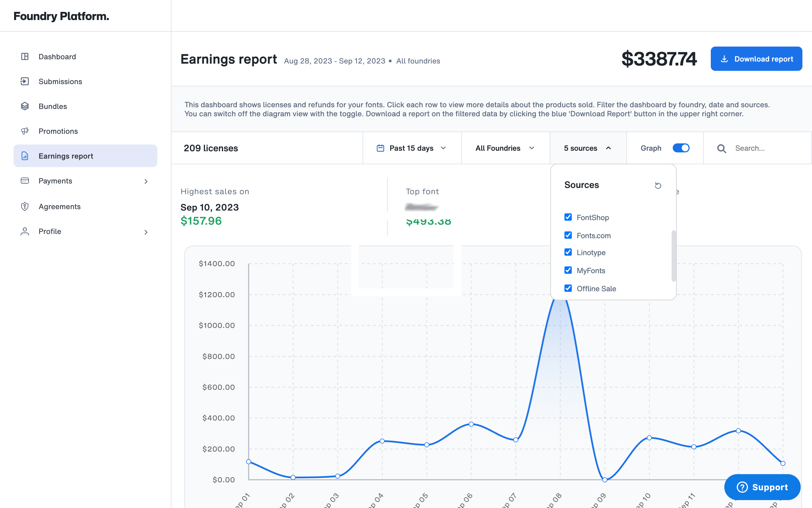Click the Download report button

[x=756, y=59]
